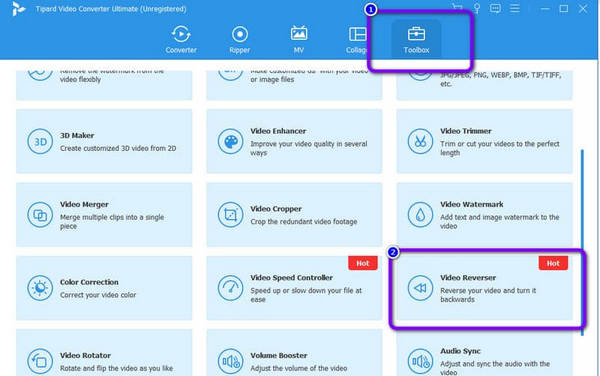
Task: Click the Video Speed Controller gauge icon
Action: 230,288
